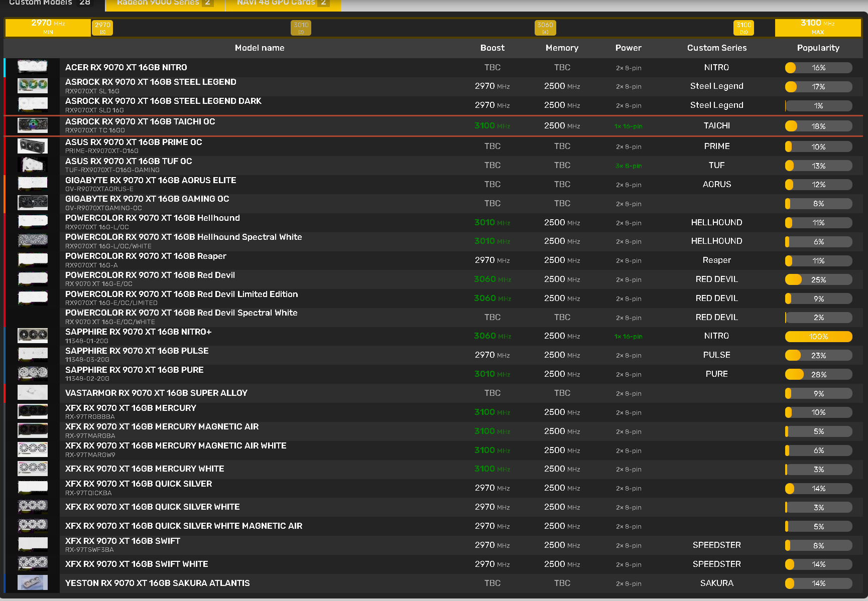Click the TUF custom series label
The image size is (868, 601).
tap(717, 165)
